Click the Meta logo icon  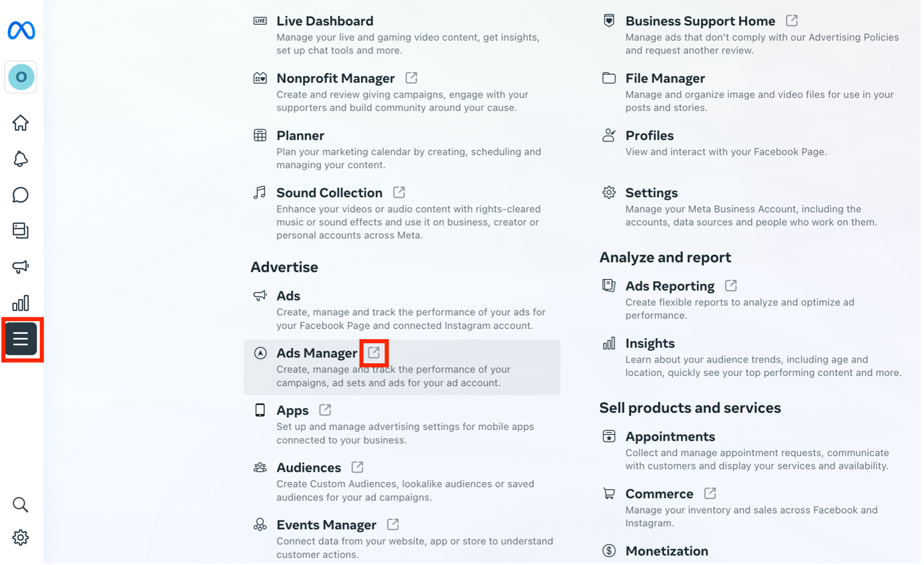(x=21, y=31)
